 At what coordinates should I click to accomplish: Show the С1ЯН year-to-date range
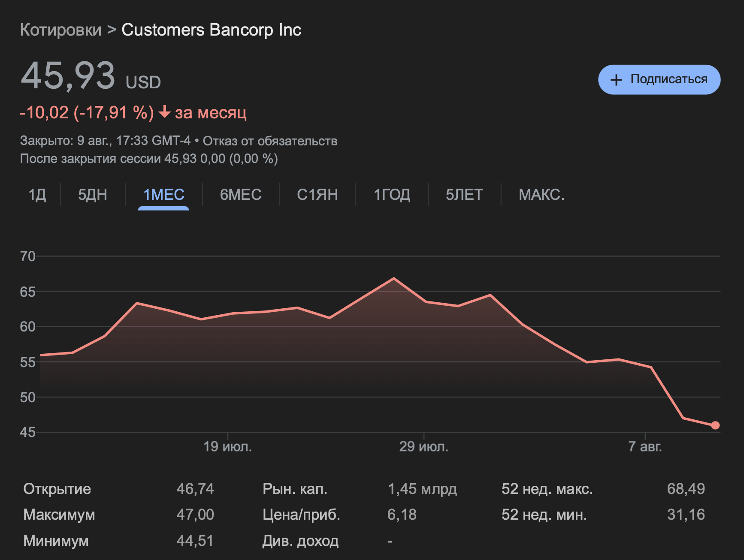317,195
